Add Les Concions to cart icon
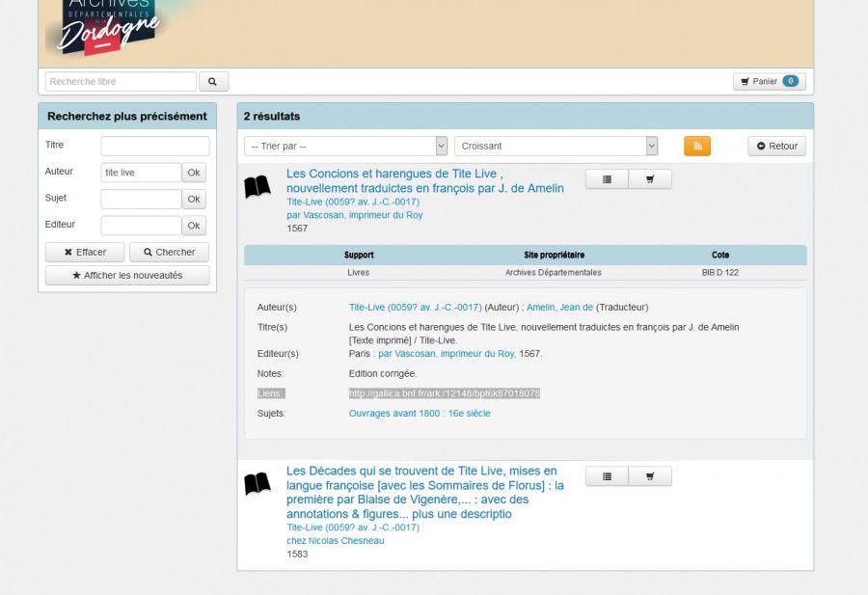The width and height of the screenshot is (868, 595). point(650,179)
